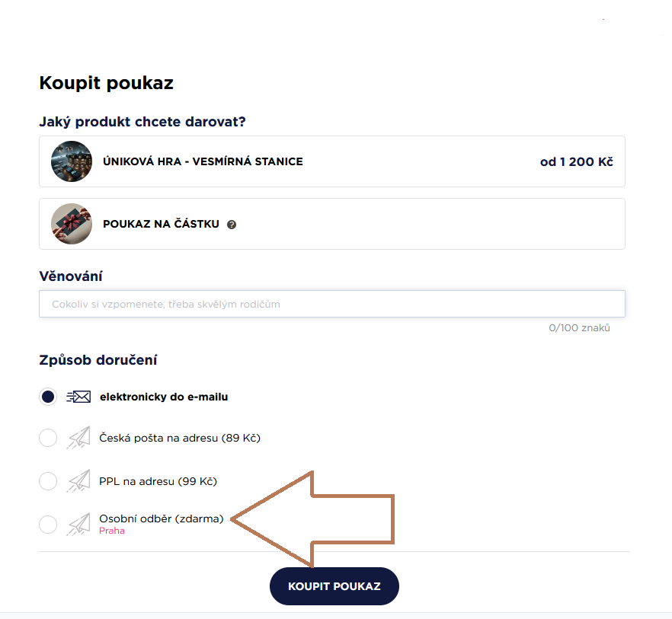Screen dimensions: 672x619
Task: Click the Osobní odběr (zdarma) label
Action: click(x=161, y=518)
